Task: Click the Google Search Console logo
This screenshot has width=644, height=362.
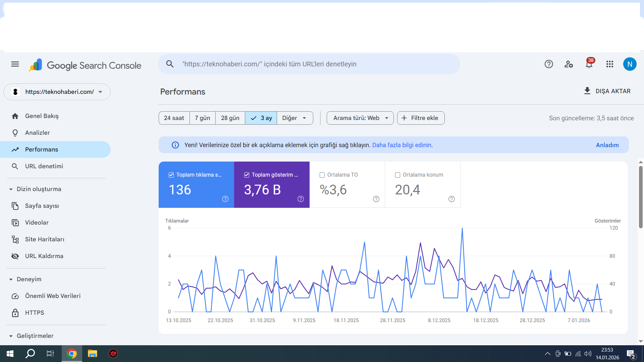Action: pos(85,65)
